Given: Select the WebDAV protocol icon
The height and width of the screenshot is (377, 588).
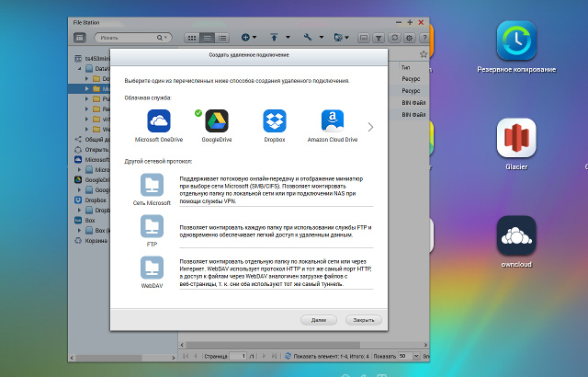Looking at the screenshot, I should pyautogui.click(x=152, y=268).
